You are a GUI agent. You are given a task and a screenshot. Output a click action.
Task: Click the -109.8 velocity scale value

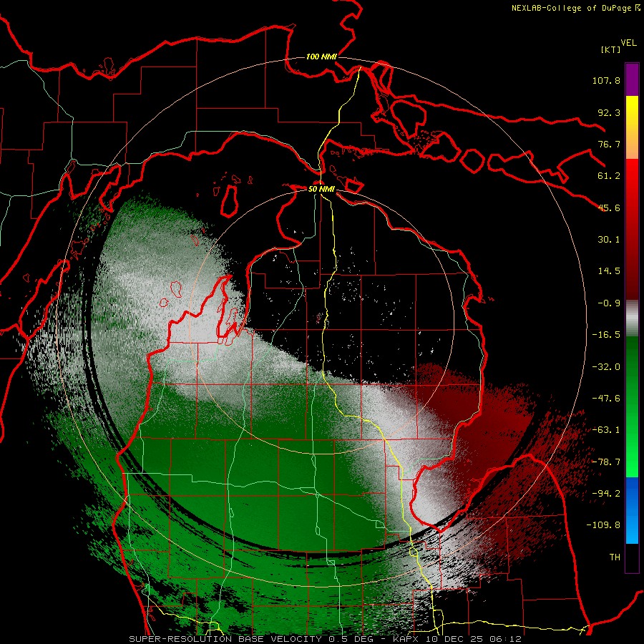coord(603,525)
